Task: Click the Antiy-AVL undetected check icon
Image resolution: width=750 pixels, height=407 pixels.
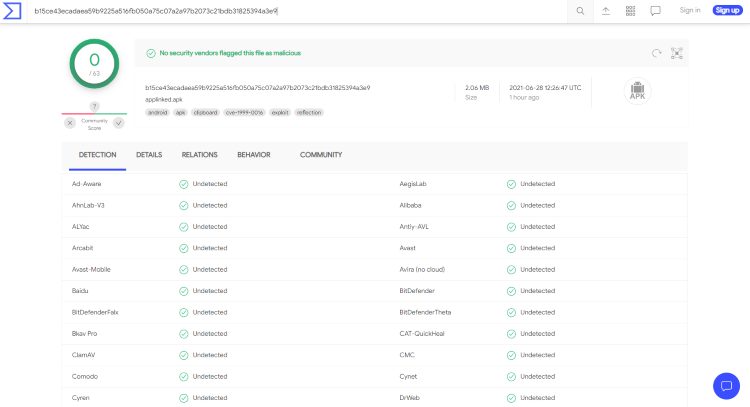Action: coord(511,227)
